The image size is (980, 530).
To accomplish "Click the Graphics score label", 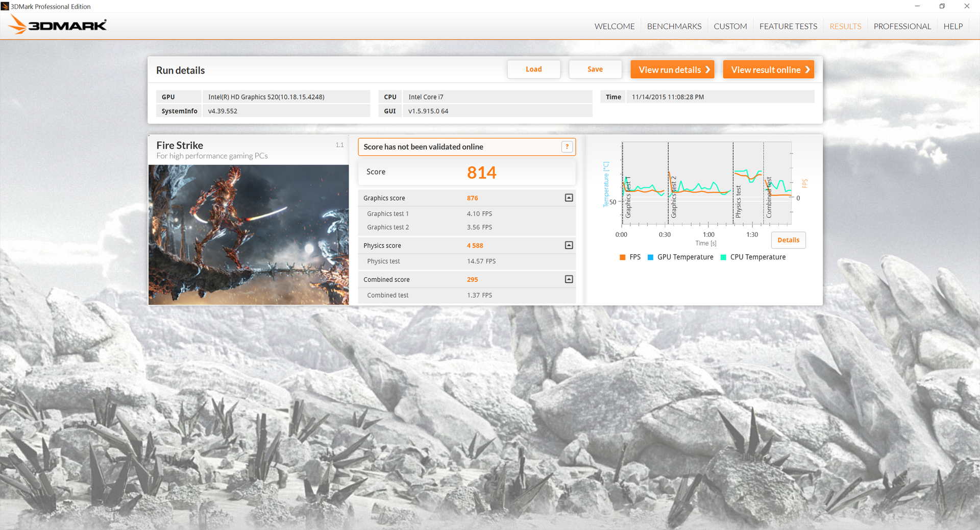I will pos(384,198).
